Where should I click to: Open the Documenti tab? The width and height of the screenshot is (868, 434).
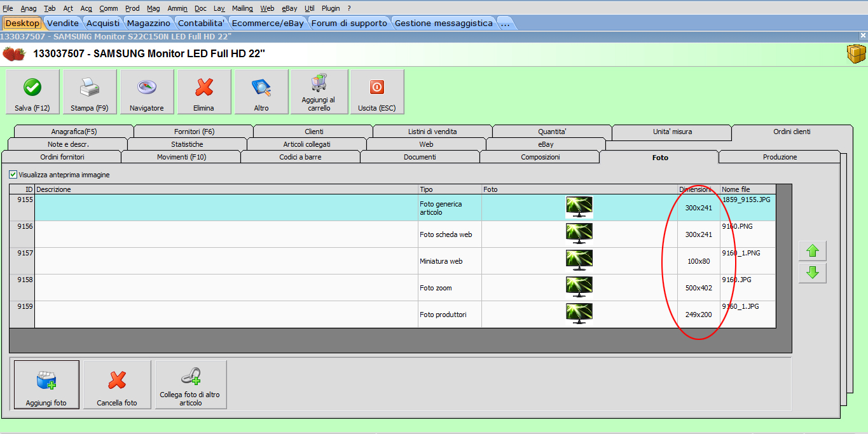pos(420,157)
